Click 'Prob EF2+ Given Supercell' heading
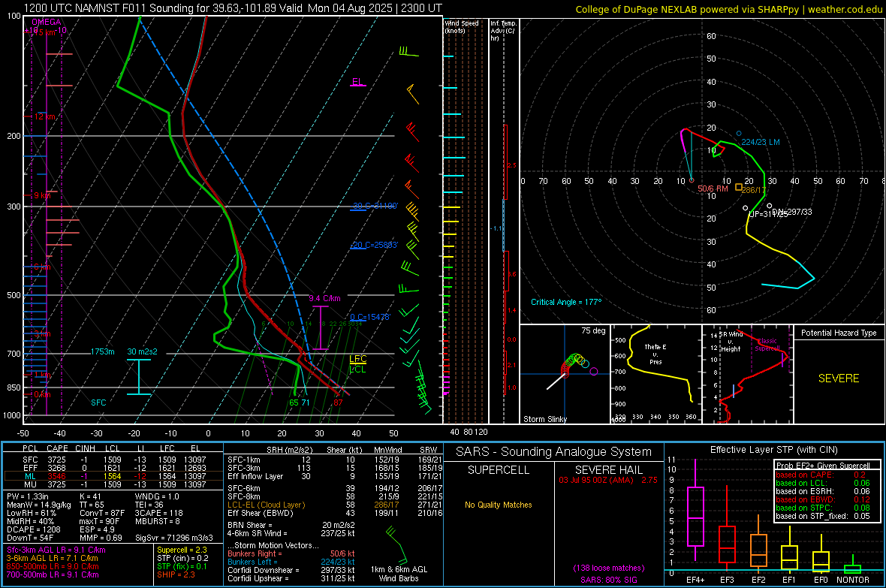 point(823,466)
